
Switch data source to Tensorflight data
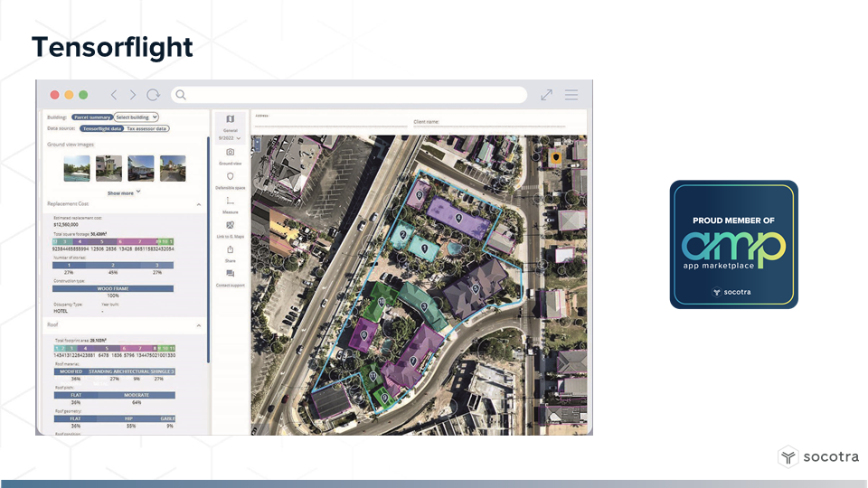coord(102,128)
